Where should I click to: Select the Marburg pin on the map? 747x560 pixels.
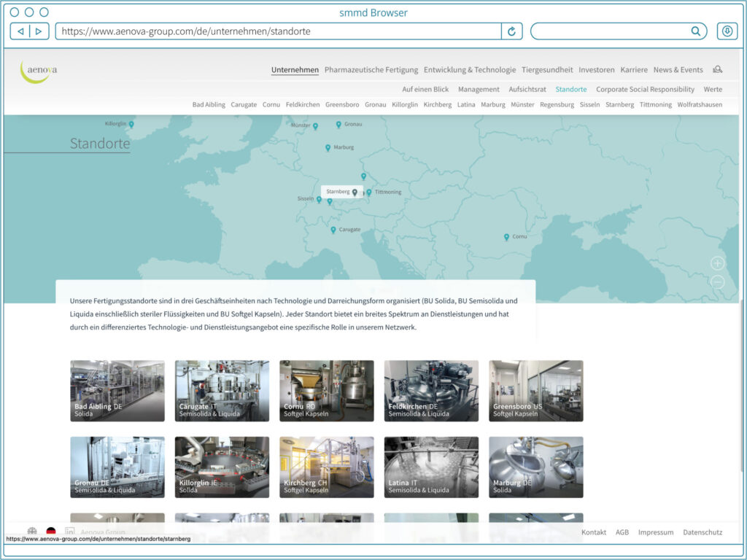(x=328, y=148)
